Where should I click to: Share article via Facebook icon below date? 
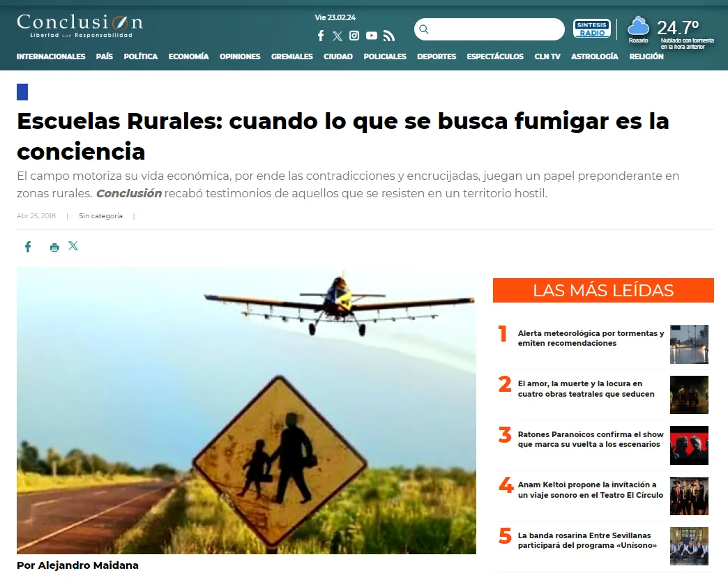point(28,247)
